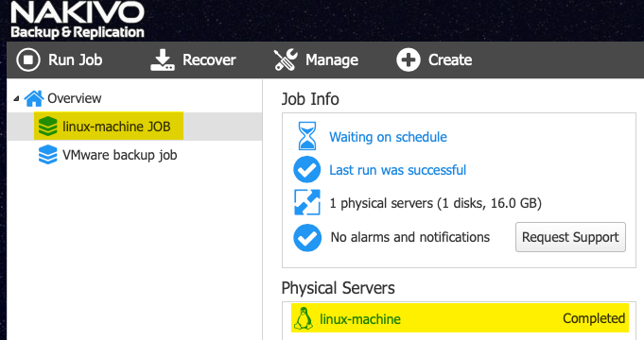The height and width of the screenshot is (340, 644).
Task: Click the Create plus circle icon
Action: coord(409,59)
